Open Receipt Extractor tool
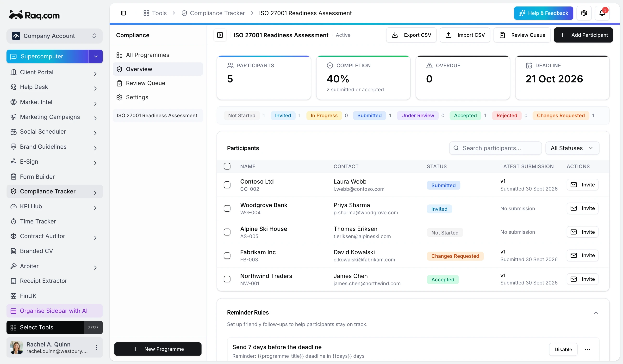This screenshot has height=364, width=623. 54,281
